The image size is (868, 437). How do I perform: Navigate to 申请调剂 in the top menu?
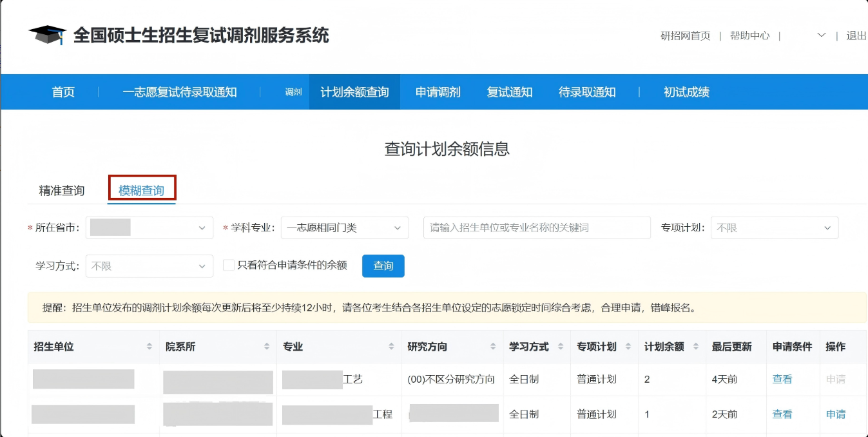pos(436,92)
